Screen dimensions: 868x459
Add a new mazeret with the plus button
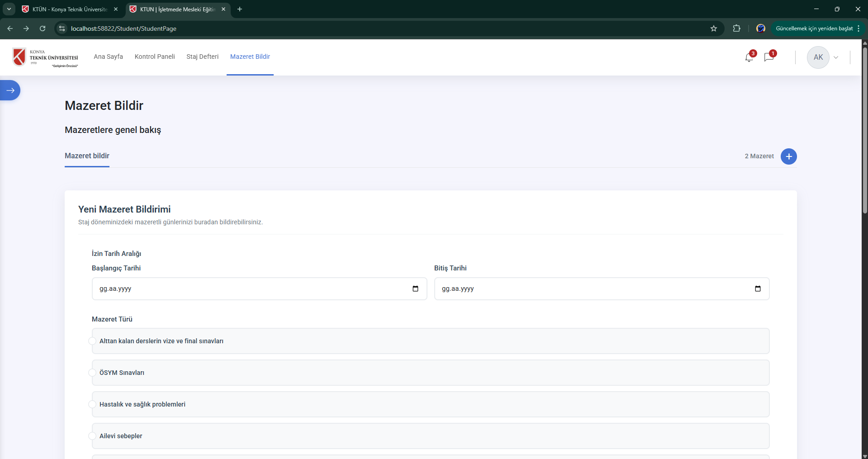point(788,156)
